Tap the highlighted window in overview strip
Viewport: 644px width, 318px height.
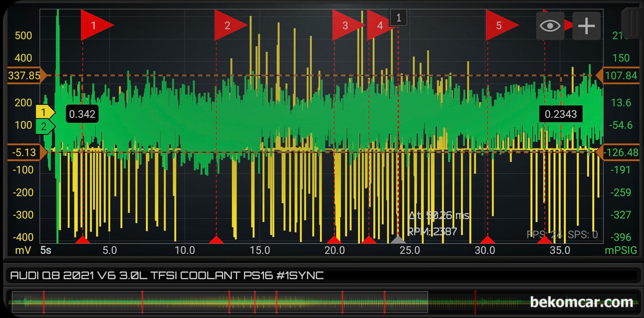pos(220,302)
